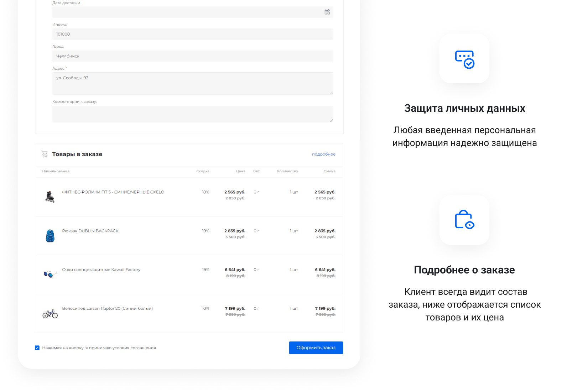Click the order comments text area
Screen dimensions: 567x392
pyautogui.click(x=192, y=114)
